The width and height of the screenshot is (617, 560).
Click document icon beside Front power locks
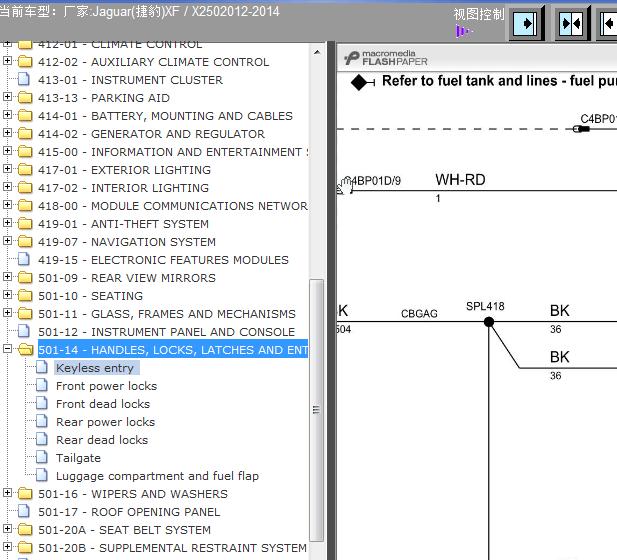click(42, 385)
